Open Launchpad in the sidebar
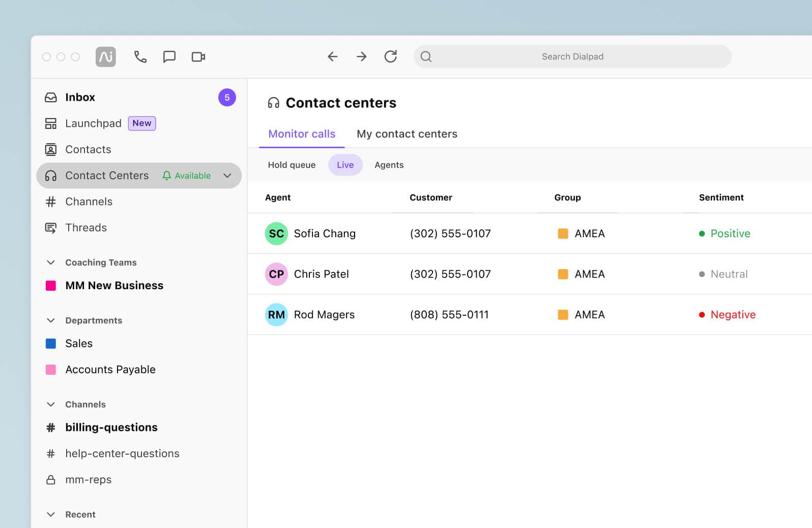Screen dimensions: 812x528 (x=93, y=123)
